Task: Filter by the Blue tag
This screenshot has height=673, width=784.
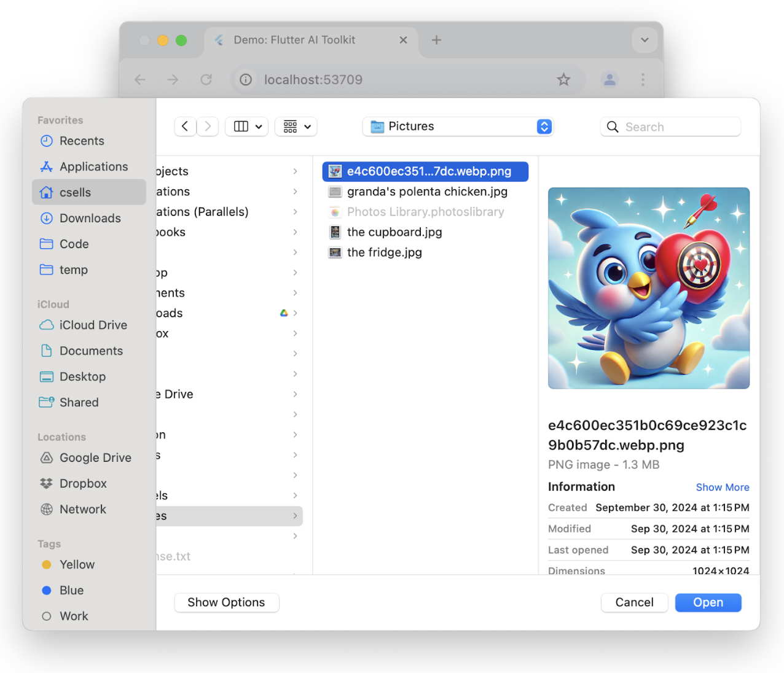Action: [71, 591]
